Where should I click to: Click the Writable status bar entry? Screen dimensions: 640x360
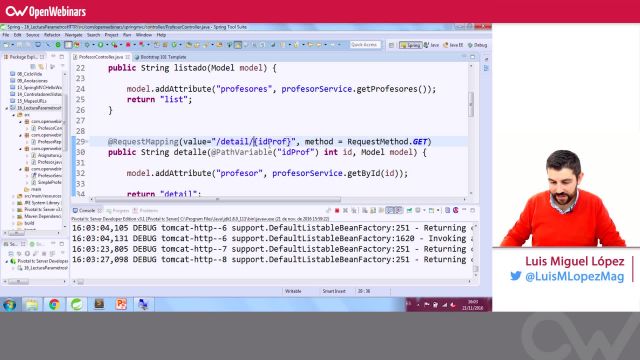(x=293, y=291)
